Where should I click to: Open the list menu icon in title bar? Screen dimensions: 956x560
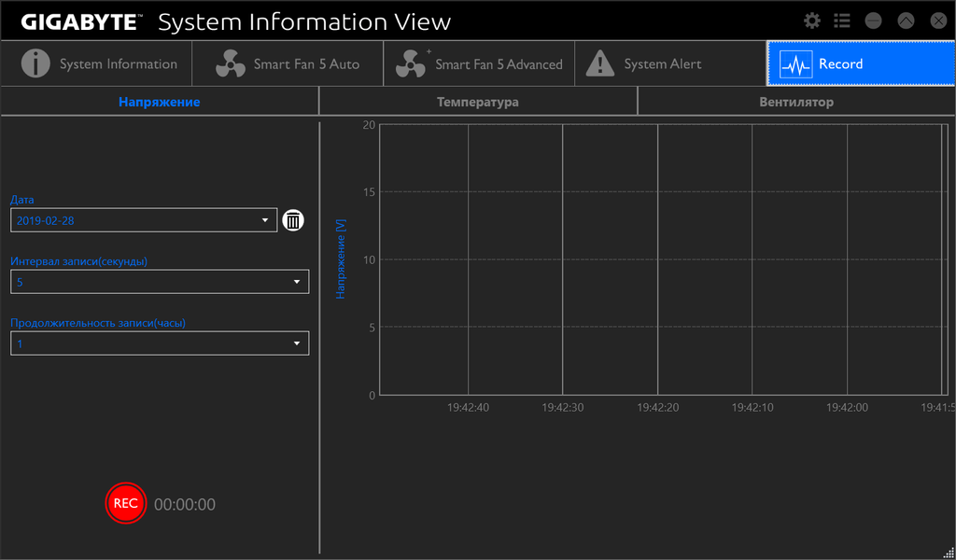click(842, 21)
